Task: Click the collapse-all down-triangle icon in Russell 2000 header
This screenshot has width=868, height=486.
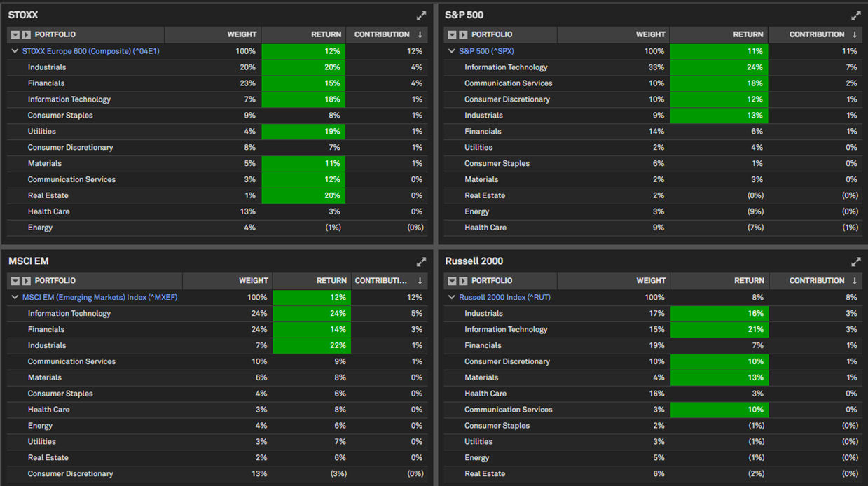Action: click(x=452, y=281)
